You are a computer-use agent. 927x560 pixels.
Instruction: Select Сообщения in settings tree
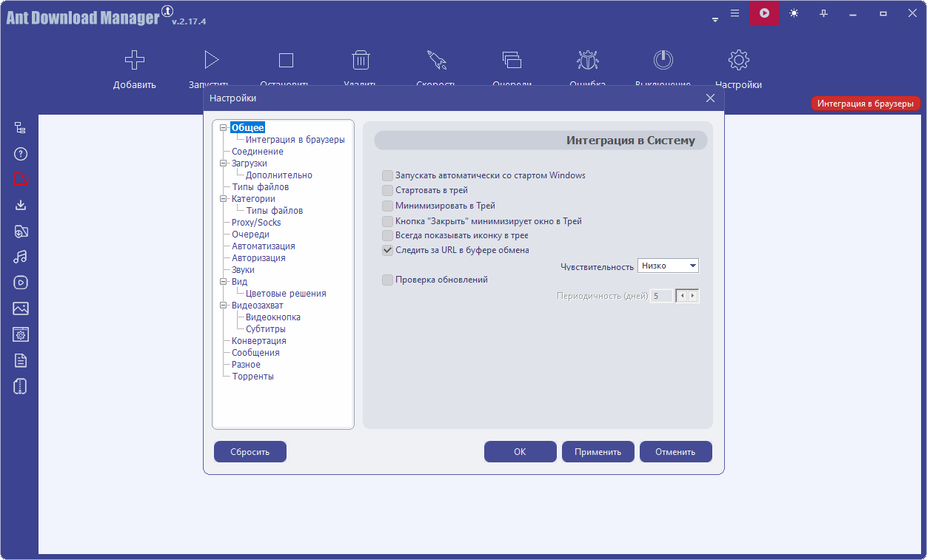pos(255,353)
